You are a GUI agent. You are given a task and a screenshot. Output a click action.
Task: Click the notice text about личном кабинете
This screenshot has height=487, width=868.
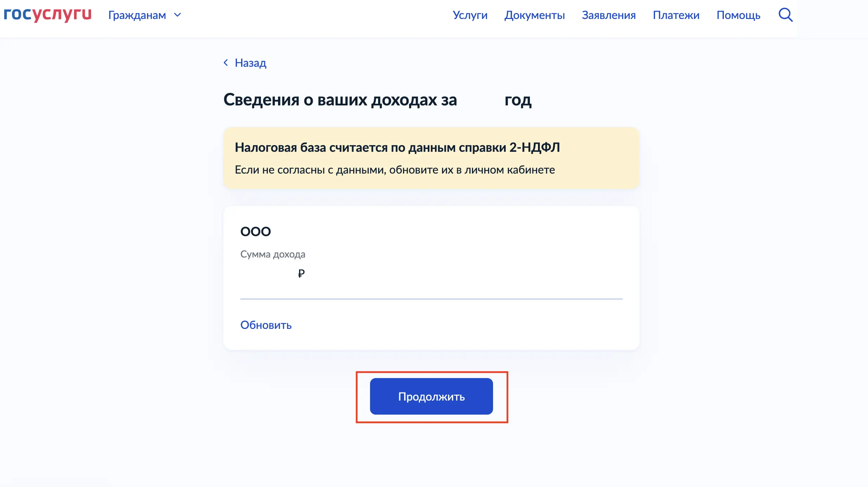[x=395, y=170]
